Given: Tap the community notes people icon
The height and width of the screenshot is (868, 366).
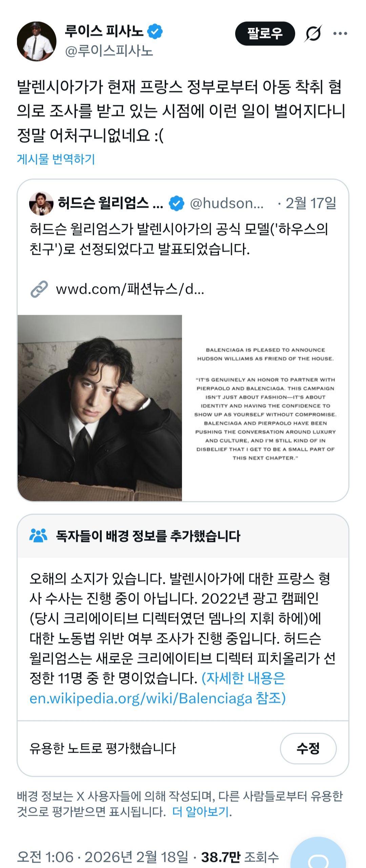Looking at the screenshot, I should click(x=38, y=536).
